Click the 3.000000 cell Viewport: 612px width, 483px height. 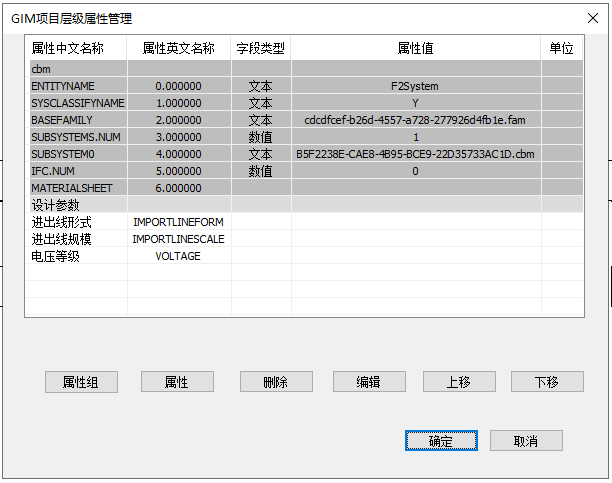[x=179, y=137]
